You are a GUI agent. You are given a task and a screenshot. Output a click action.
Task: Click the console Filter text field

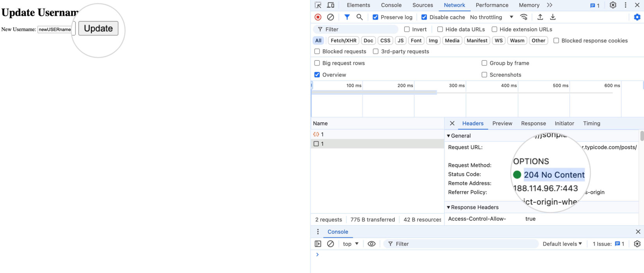461,244
